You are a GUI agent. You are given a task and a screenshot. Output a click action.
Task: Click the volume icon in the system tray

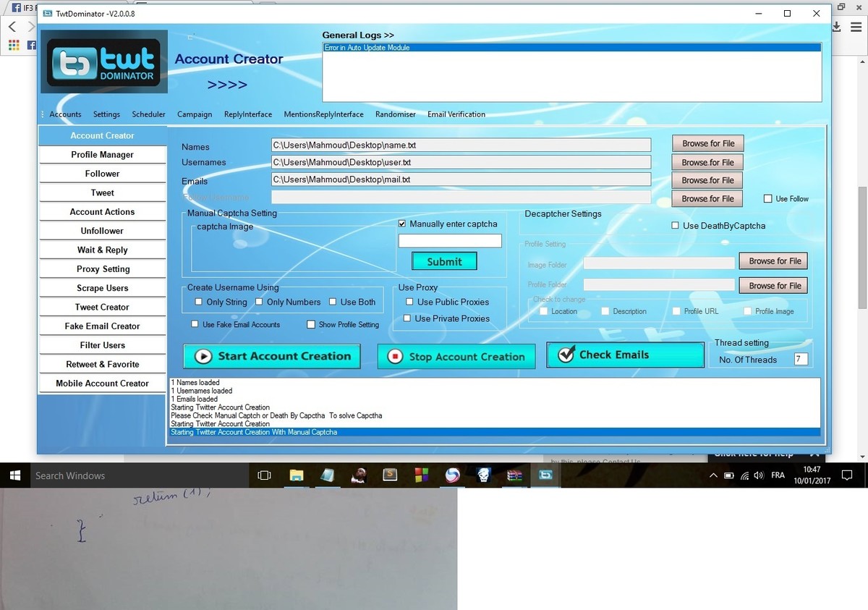click(x=758, y=475)
